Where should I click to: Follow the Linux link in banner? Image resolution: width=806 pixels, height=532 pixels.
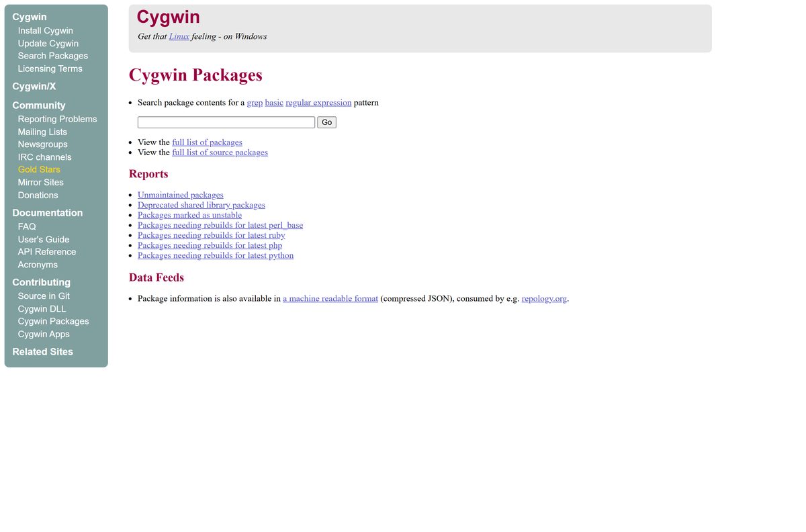coord(179,36)
